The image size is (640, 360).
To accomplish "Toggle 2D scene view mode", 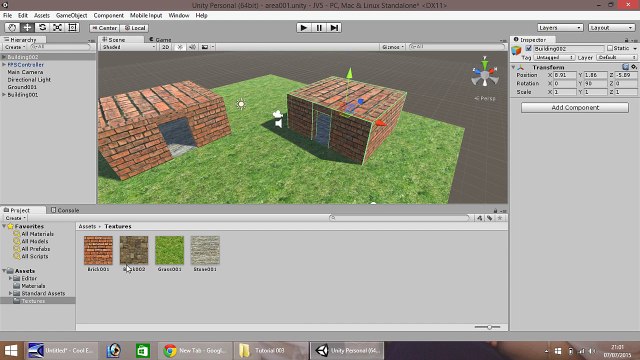I will pos(165,47).
